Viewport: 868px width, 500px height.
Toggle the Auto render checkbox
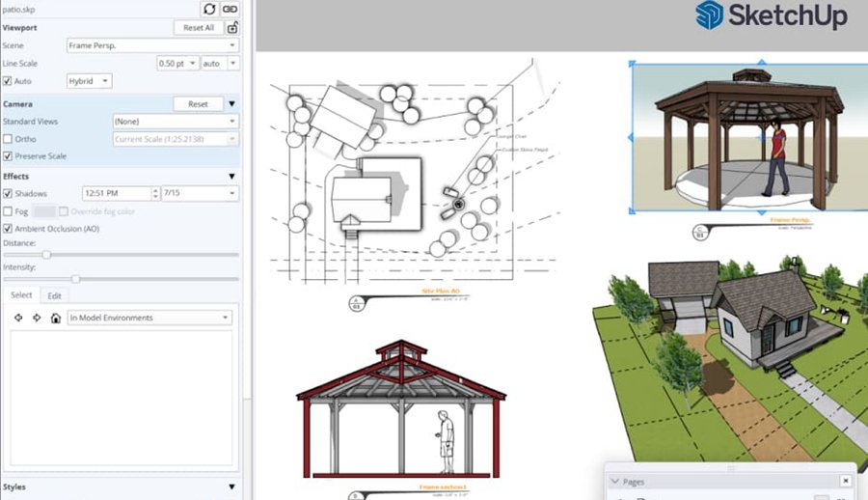coord(7,81)
